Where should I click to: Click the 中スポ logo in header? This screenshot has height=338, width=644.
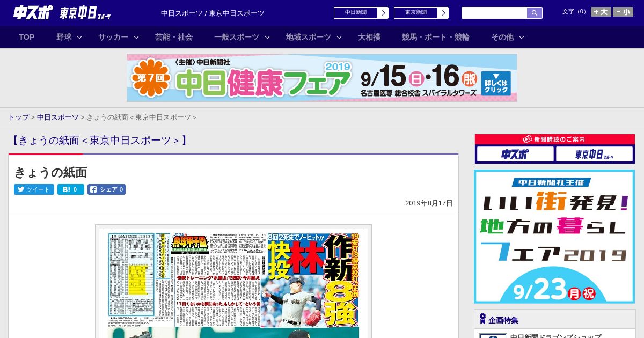pos(33,12)
